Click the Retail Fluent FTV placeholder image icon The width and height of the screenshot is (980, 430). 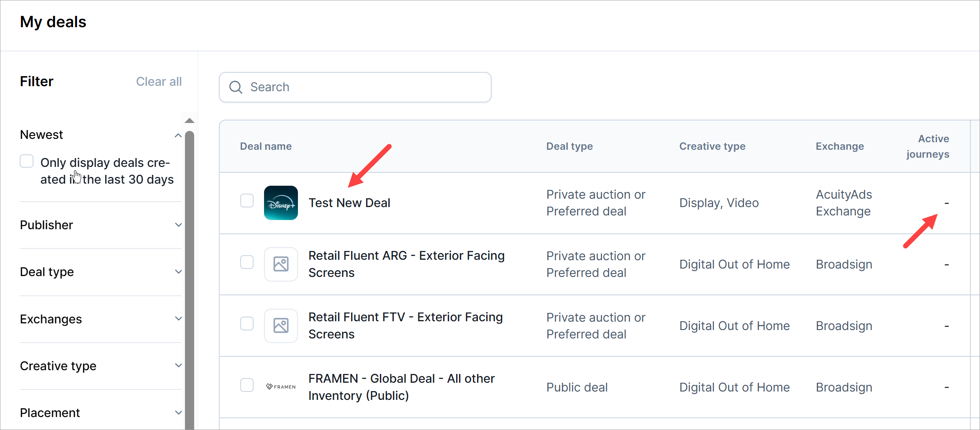point(281,326)
